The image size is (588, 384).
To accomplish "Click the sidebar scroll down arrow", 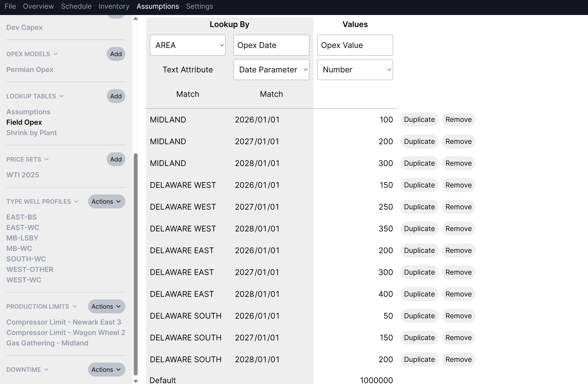I will tap(136, 381).
